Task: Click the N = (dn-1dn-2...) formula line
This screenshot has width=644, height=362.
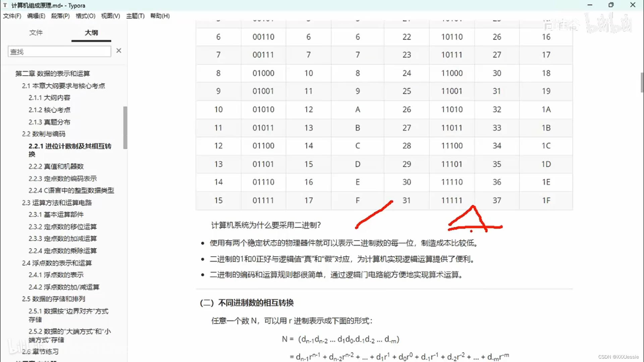Action: pyautogui.click(x=340, y=339)
